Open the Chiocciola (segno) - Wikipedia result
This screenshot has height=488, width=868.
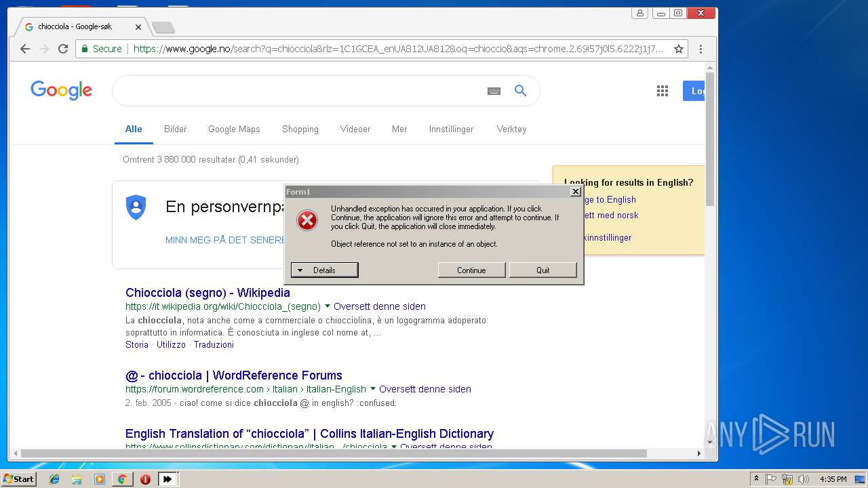[208, 293]
